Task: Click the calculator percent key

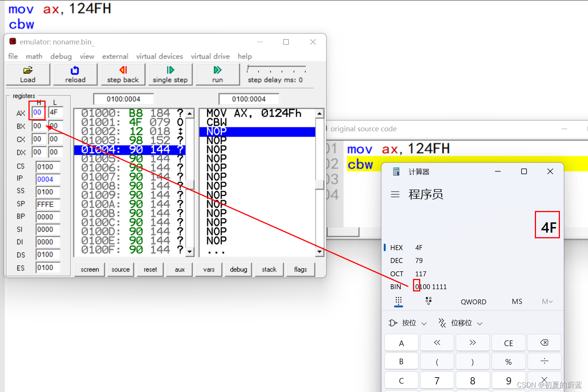Action: pyautogui.click(x=509, y=362)
